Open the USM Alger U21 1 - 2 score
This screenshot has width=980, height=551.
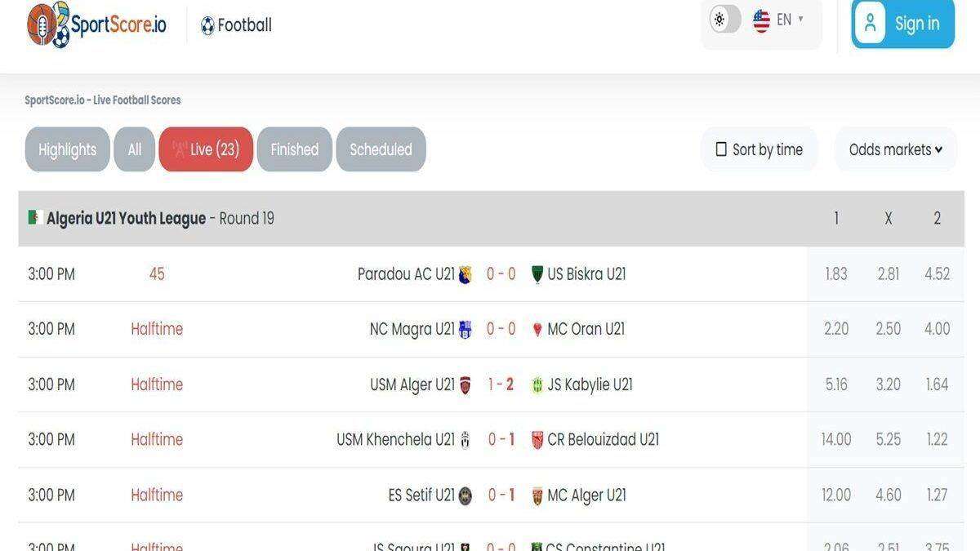[x=501, y=384]
